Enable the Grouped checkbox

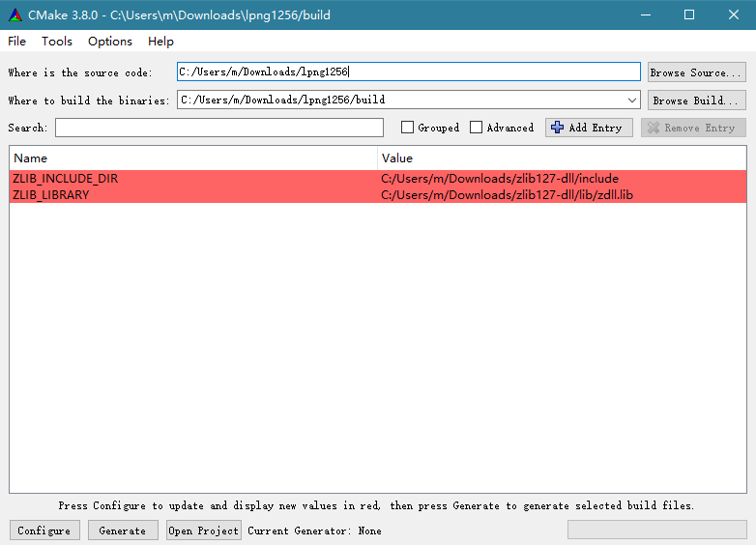pos(408,128)
